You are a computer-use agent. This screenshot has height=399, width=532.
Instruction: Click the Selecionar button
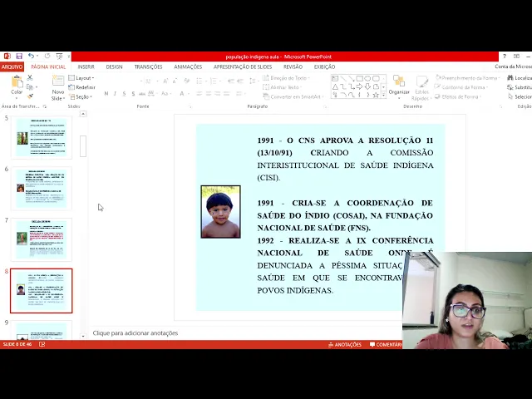520,96
